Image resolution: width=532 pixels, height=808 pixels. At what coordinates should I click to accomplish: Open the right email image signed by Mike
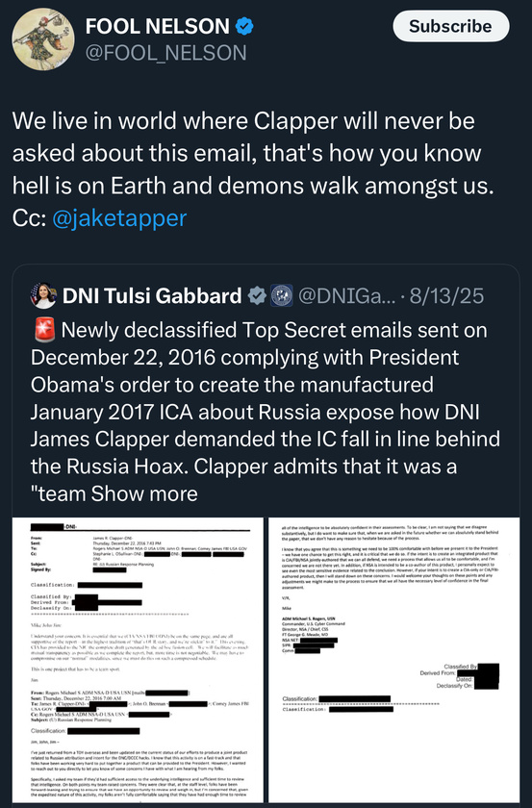(394, 660)
